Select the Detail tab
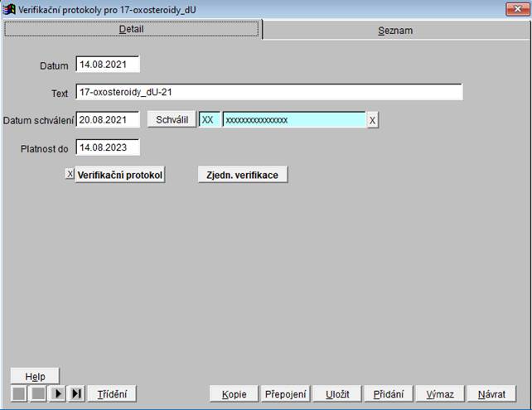This screenshot has height=410, width=532. click(x=131, y=29)
